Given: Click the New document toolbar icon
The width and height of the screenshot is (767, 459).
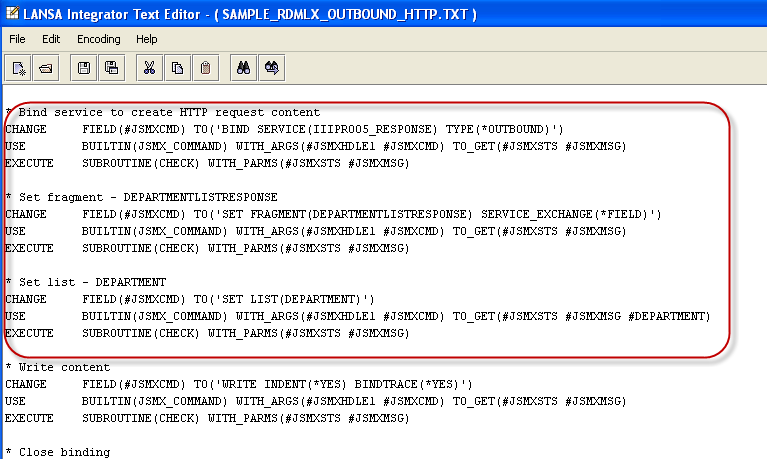Looking at the screenshot, I should pos(18,68).
